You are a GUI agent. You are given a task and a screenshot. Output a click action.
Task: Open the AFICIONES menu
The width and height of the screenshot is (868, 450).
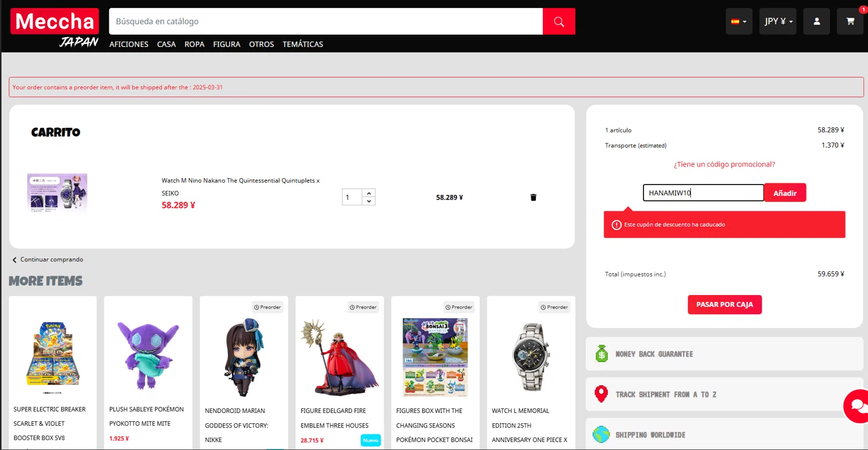[129, 44]
